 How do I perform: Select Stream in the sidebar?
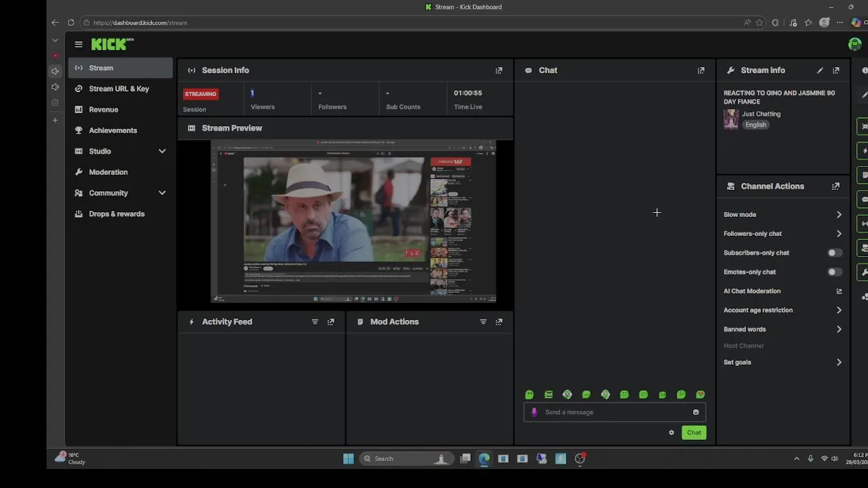tap(120, 68)
